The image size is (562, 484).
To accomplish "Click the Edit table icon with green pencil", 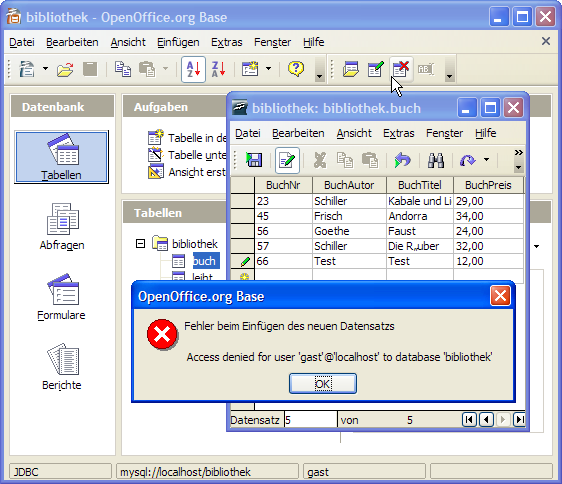I will (376, 69).
